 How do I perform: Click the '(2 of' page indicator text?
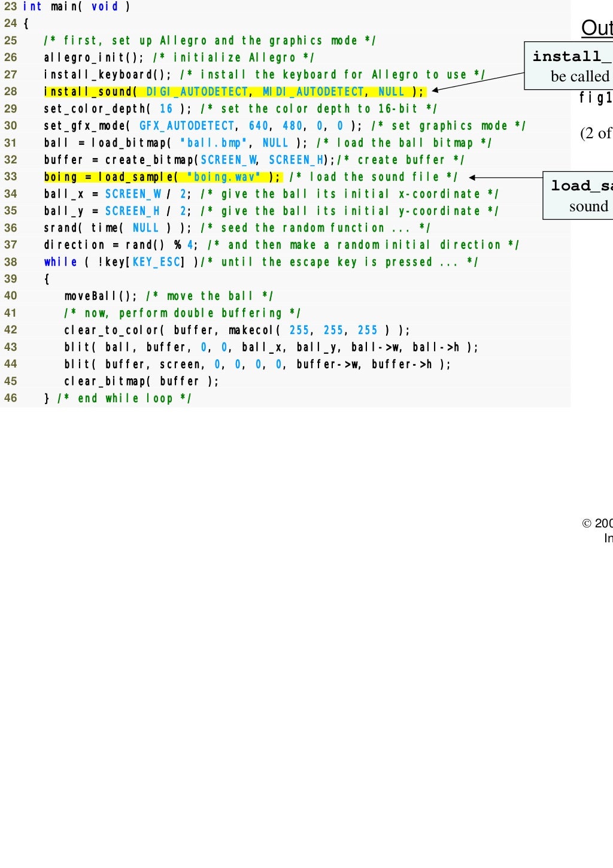[596, 133]
